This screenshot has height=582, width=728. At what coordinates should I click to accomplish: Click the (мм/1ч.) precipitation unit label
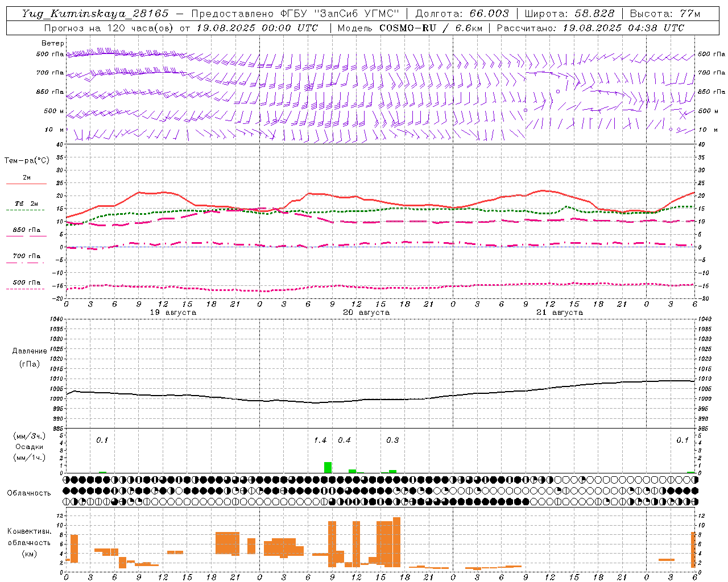point(29,458)
